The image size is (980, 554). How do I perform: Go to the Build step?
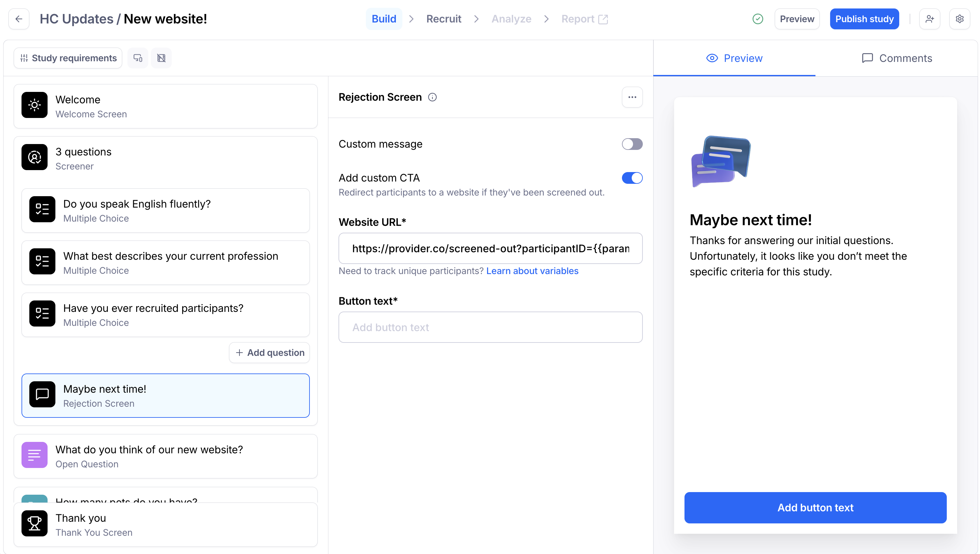pos(384,19)
